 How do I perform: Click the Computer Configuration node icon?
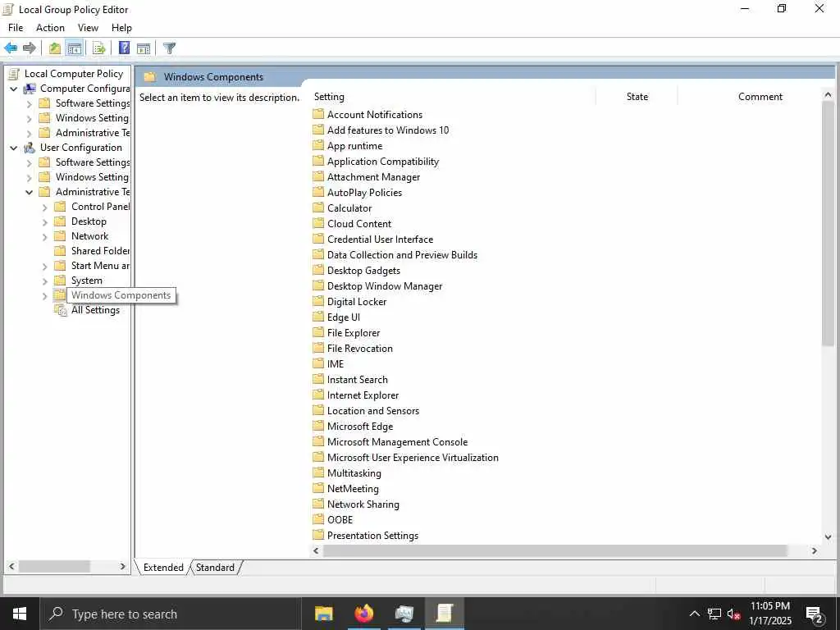point(30,89)
